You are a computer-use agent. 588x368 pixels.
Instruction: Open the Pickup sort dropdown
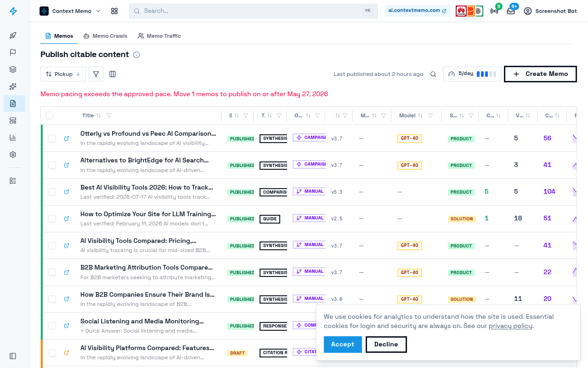point(63,74)
